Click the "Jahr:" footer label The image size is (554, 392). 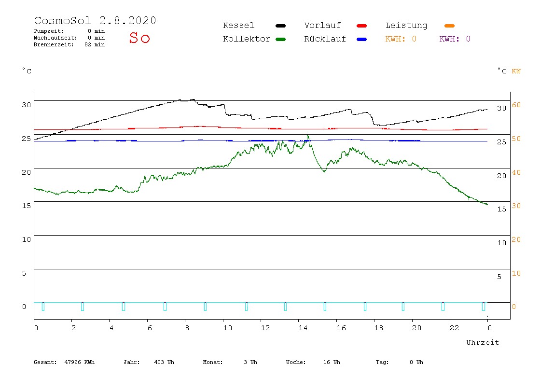coord(131,362)
